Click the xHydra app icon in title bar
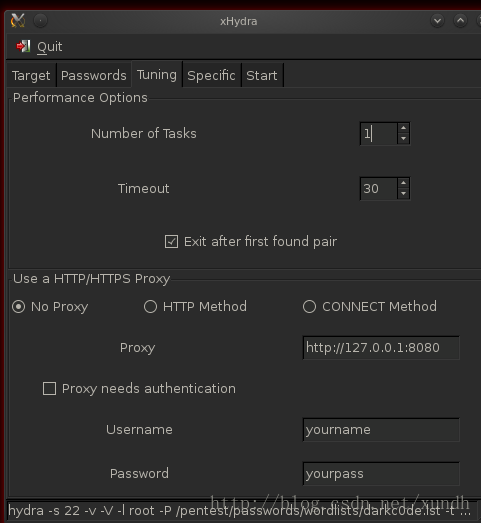The width and height of the screenshot is (481, 523). click(18, 21)
